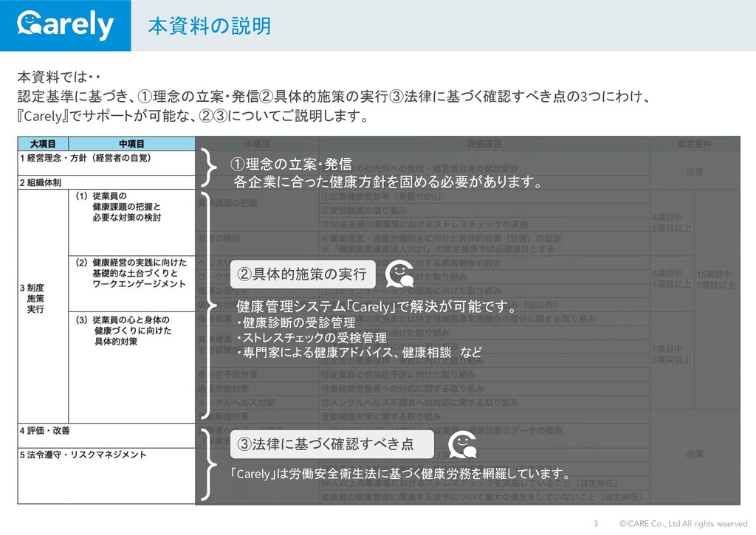Select the 大項目 column header
The image size is (756, 535).
[x=43, y=144]
